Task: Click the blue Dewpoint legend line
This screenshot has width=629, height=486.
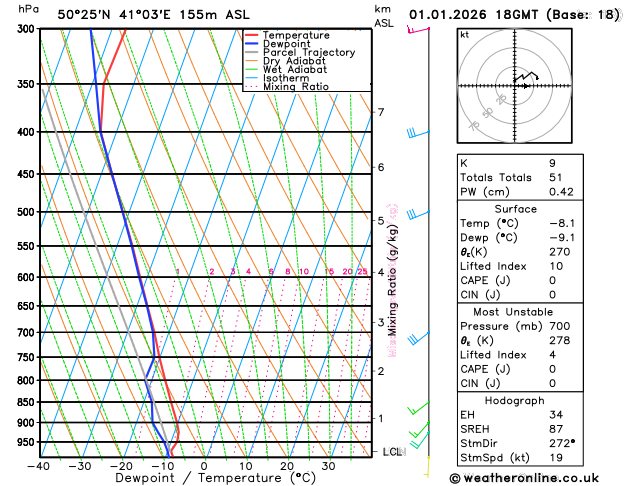Action: point(251,44)
